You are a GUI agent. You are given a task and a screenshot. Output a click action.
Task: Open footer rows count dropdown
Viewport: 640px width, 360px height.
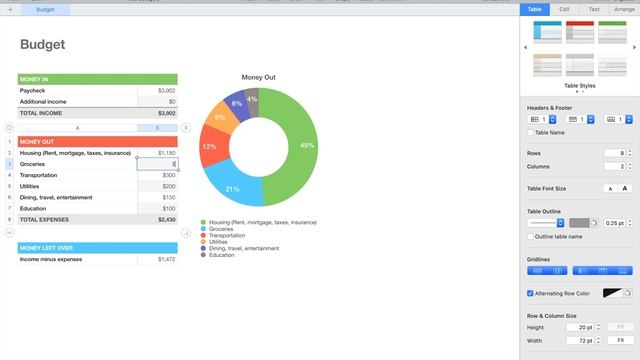tap(618, 119)
